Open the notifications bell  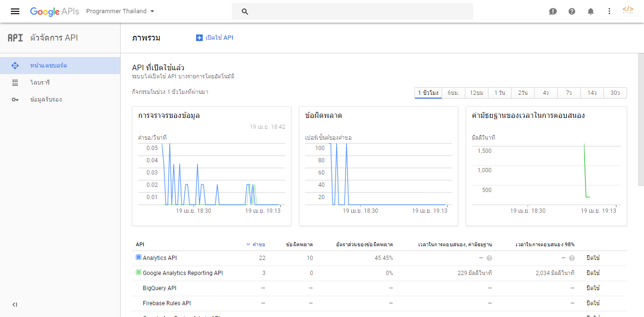click(591, 11)
